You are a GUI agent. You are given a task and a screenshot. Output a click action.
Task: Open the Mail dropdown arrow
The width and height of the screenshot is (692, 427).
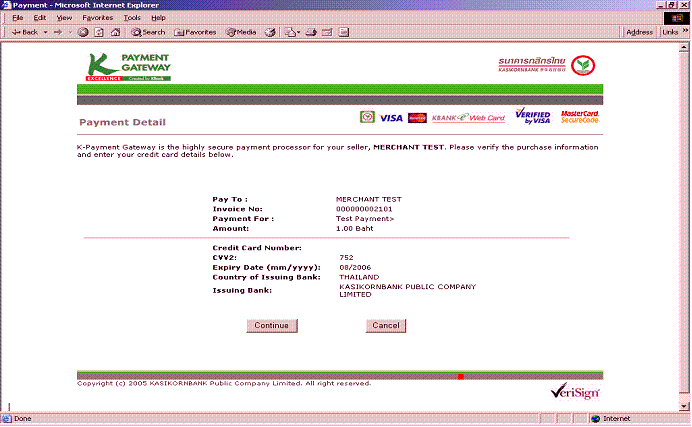(x=299, y=32)
